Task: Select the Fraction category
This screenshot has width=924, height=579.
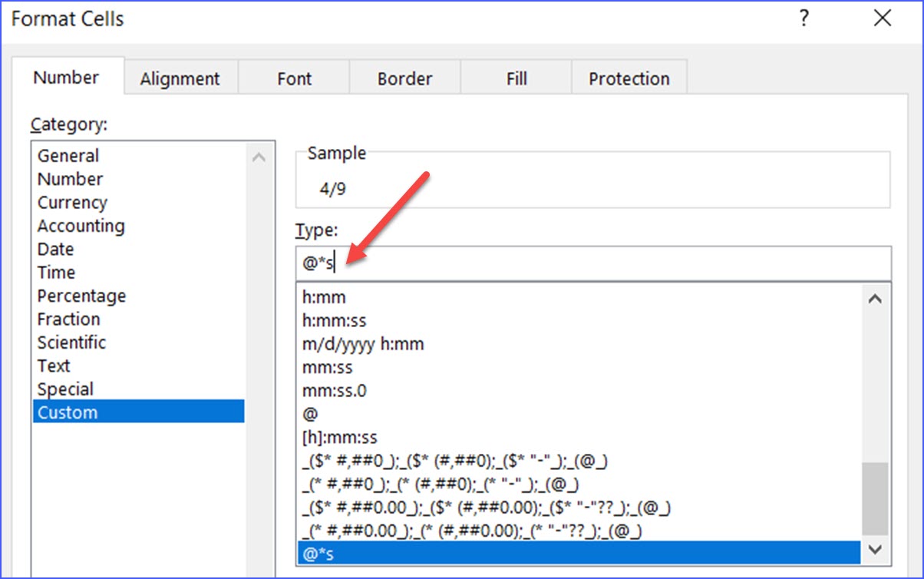Action: (68, 319)
